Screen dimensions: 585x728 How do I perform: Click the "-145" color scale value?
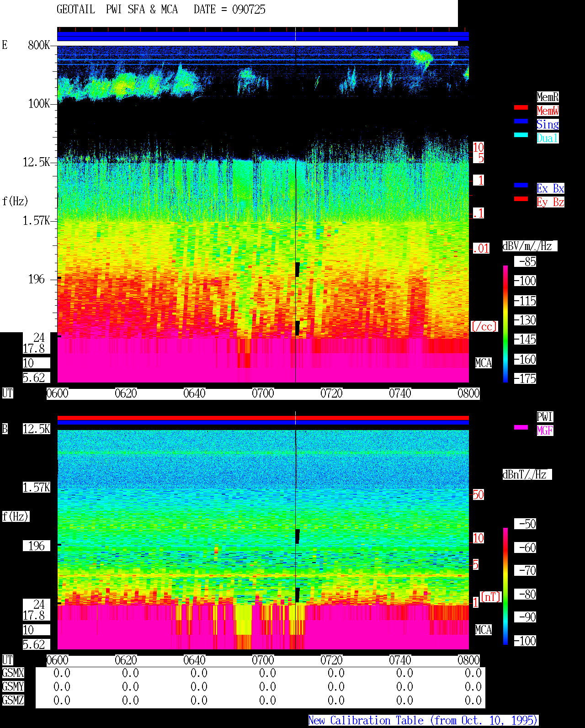click(525, 339)
